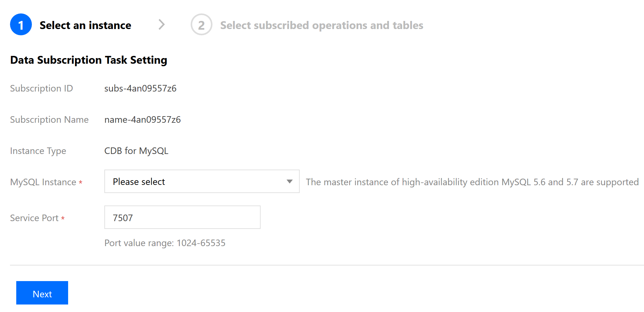This screenshot has width=644, height=312.
Task: Click the 'Service Port' field label
Action: (x=34, y=218)
